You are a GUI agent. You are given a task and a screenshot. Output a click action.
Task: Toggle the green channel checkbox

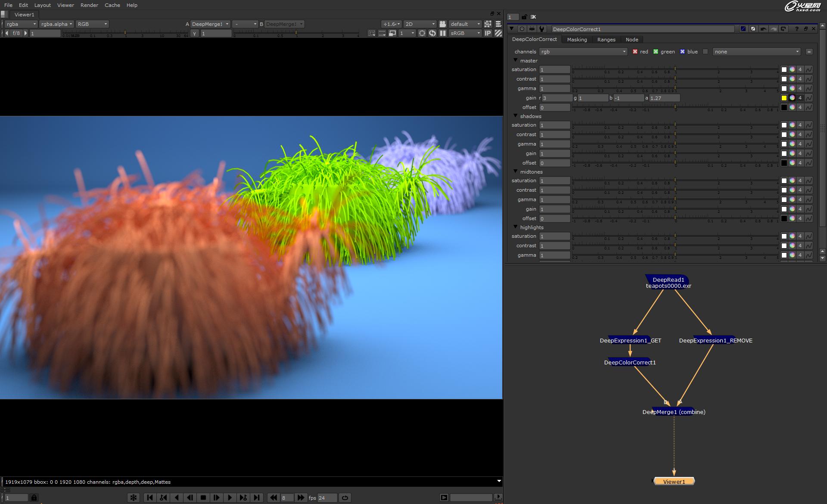[x=656, y=52]
